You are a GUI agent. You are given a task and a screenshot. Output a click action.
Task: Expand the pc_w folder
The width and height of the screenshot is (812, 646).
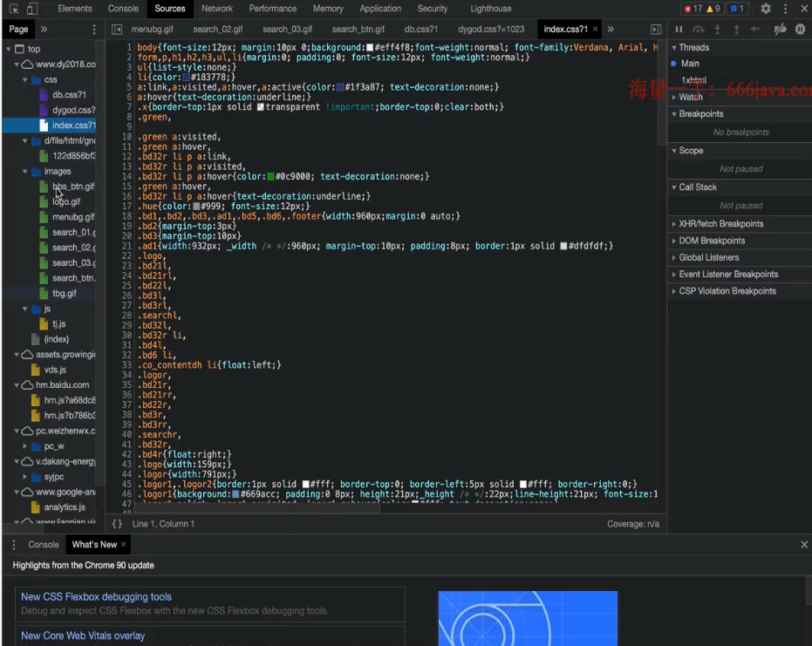(x=24, y=446)
